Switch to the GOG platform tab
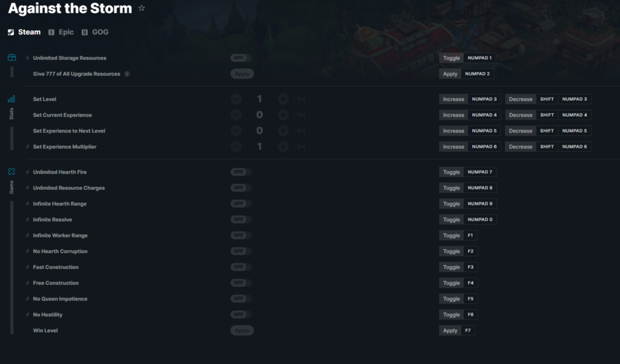This screenshot has height=364, width=620. tap(95, 32)
